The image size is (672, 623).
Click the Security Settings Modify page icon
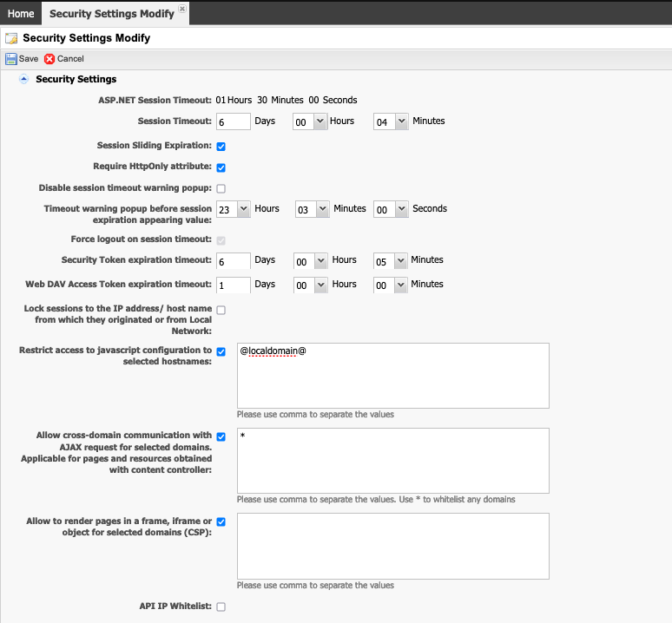point(11,38)
